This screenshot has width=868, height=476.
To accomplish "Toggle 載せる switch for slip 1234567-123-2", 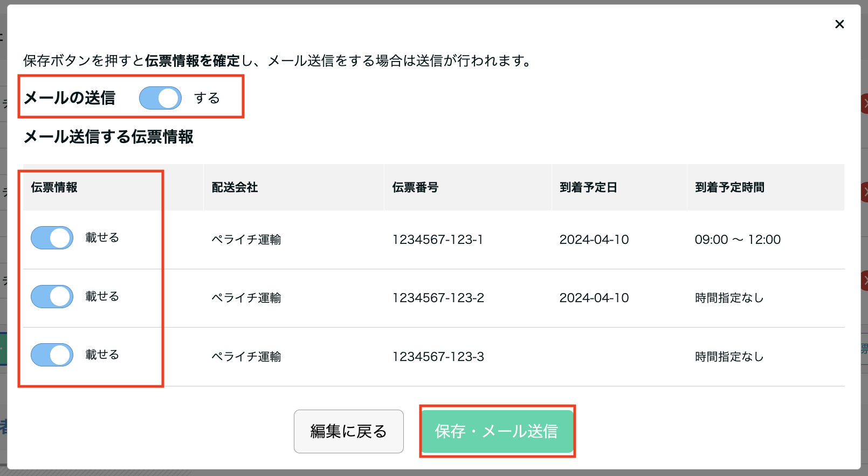I will [x=52, y=297].
